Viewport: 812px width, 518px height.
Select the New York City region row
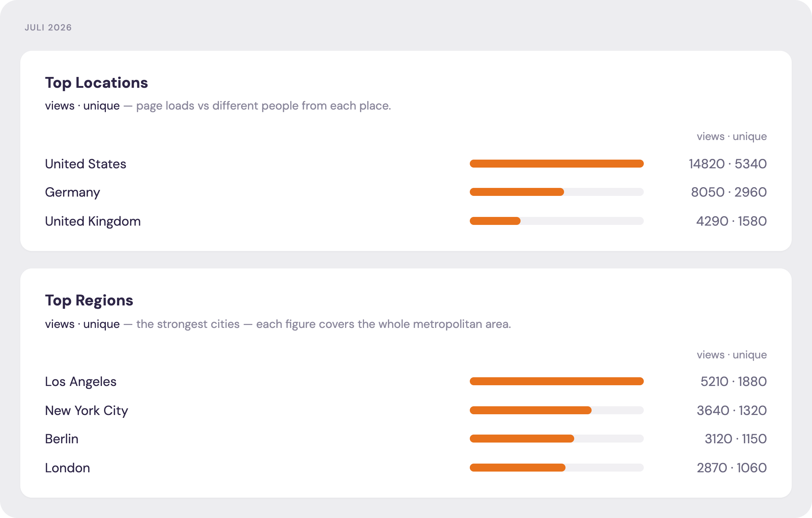pyautogui.click(x=406, y=410)
